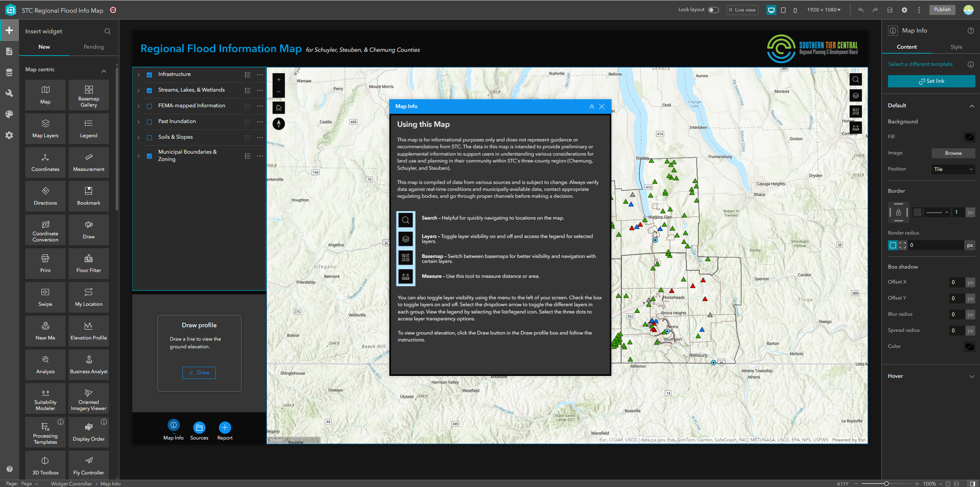Uncheck the Infrastructure layer checkbox
This screenshot has width=980, height=487.
[x=150, y=75]
